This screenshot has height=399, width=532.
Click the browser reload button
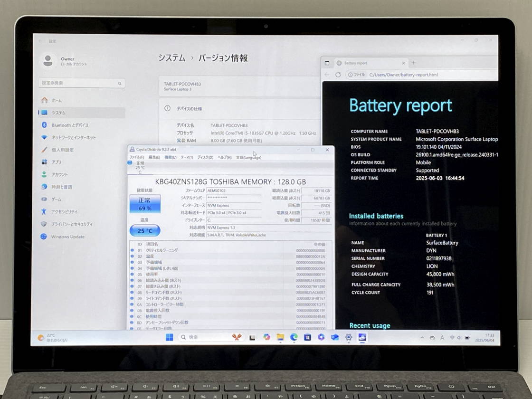click(x=338, y=75)
